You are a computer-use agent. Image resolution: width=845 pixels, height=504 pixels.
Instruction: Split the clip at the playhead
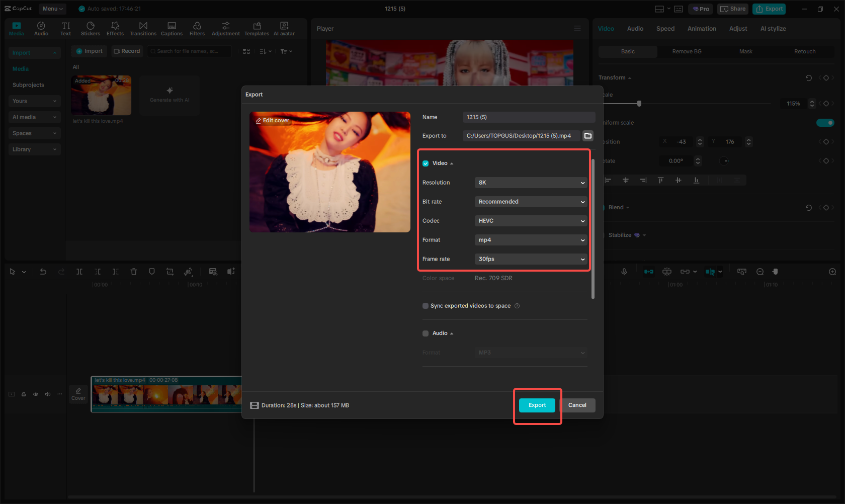tap(79, 271)
